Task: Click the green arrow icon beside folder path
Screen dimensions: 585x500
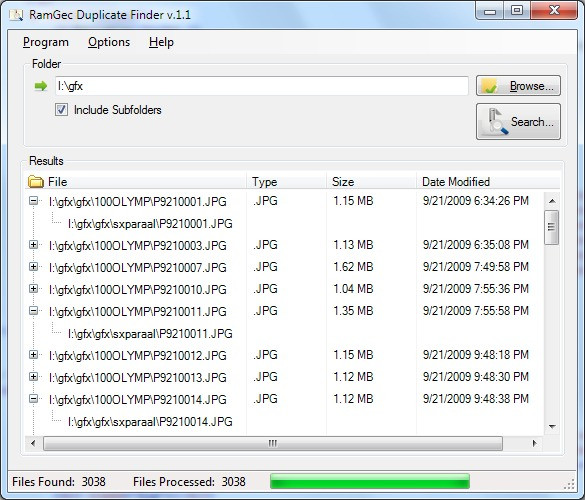Action: coord(41,86)
